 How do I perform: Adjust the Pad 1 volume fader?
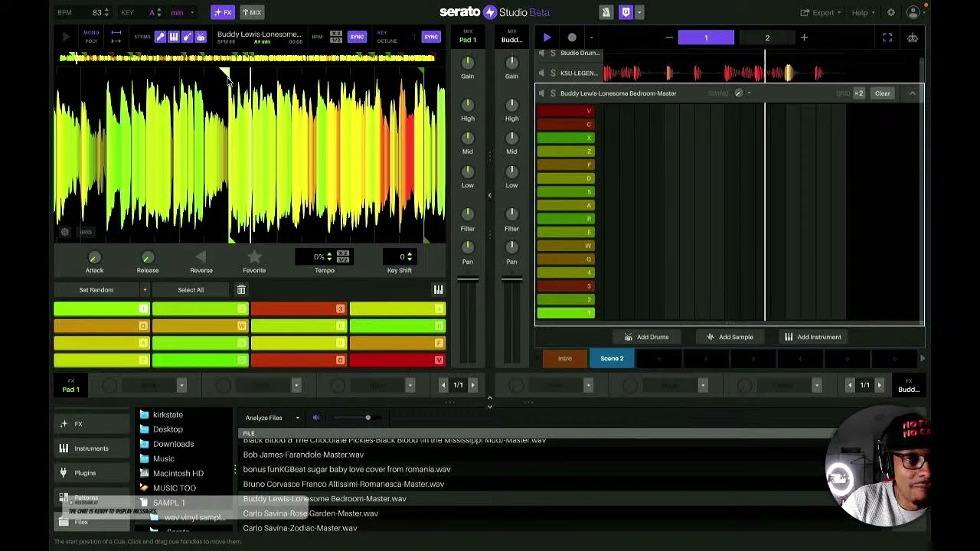coord(468,279)
